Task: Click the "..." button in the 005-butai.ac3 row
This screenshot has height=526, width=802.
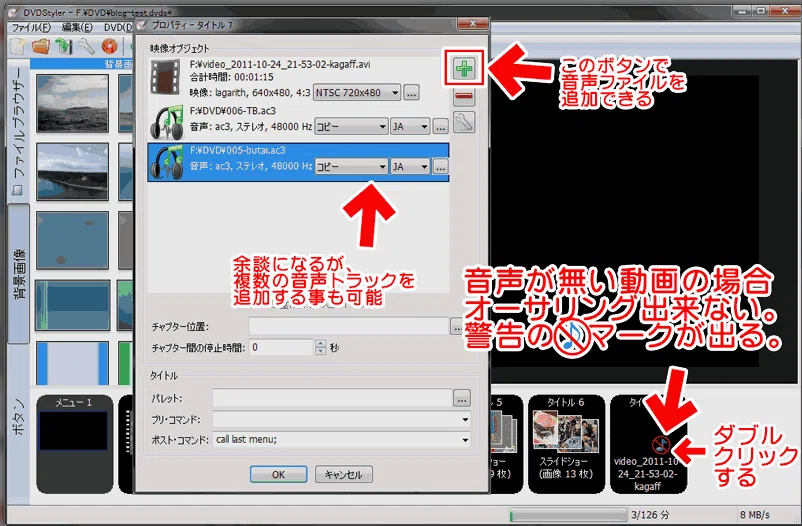Action: point(440,166)
